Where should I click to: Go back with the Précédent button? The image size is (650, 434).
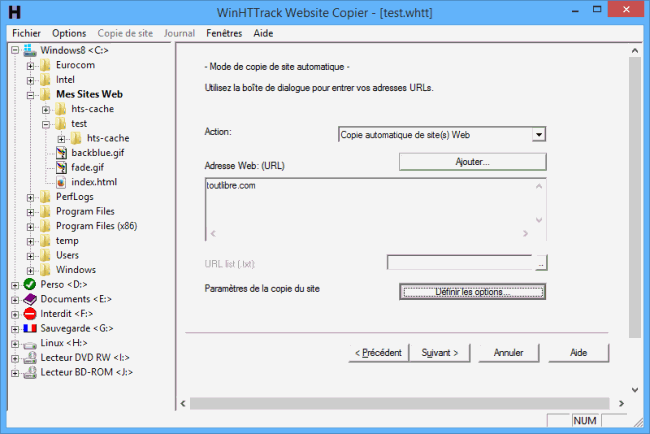tap(379, 353)
